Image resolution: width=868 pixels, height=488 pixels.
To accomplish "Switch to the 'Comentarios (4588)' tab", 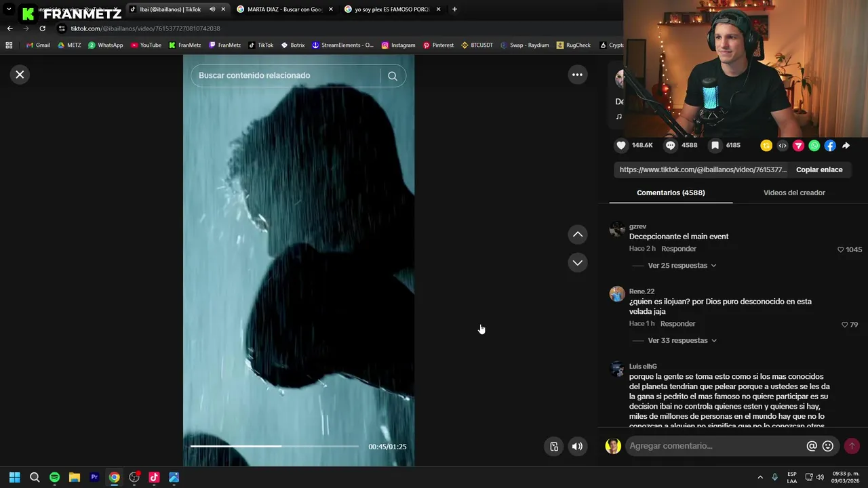I will point(671,192).
